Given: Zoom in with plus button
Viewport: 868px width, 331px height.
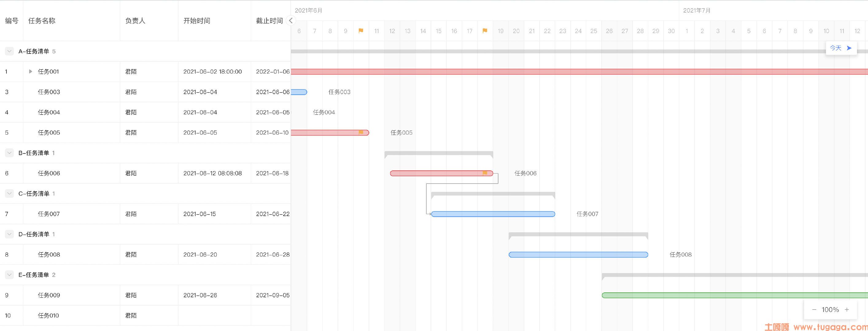Looking at the screenshot, I should (x=847, y=310).
